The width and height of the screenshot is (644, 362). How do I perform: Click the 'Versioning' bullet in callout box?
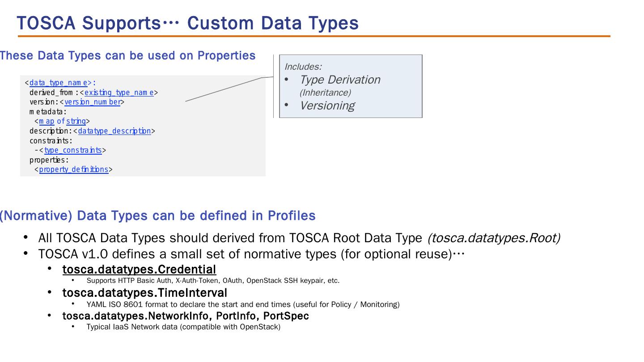coord(326,106)
